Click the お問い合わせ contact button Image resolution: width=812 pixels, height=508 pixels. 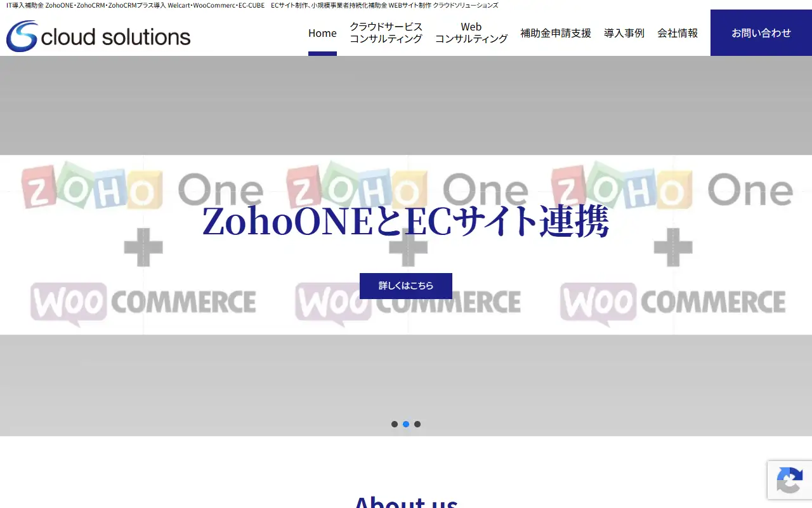761,33
